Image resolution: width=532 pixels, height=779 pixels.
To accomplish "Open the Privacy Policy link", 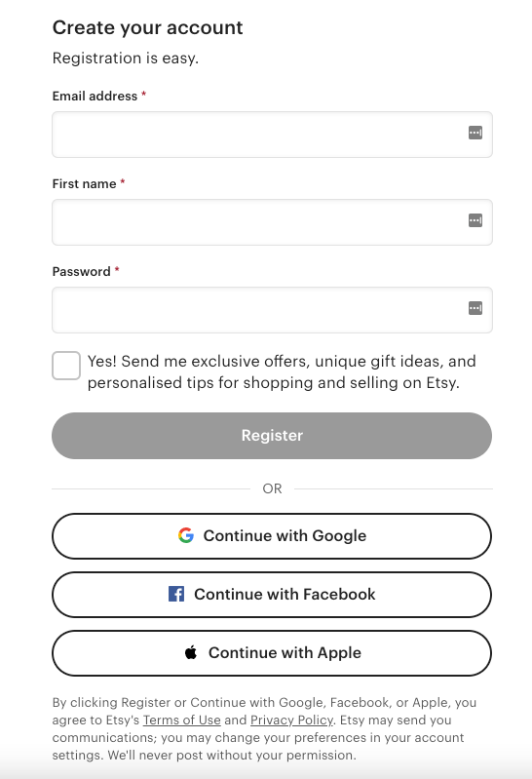I will pos(291,720).
